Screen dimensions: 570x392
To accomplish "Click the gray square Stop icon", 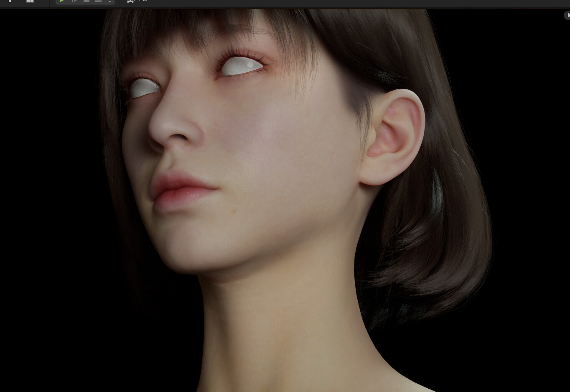I will tap(86, 1).
